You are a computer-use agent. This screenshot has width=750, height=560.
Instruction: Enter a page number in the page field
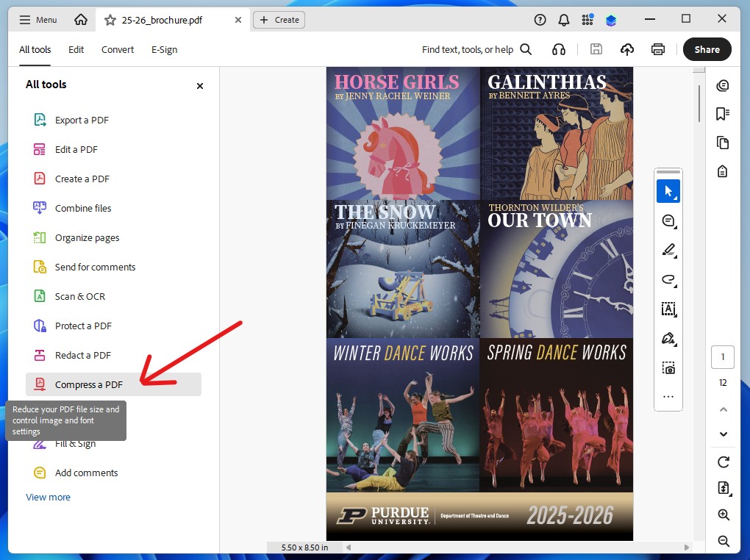pyautogui.click(x=723, y=357)
